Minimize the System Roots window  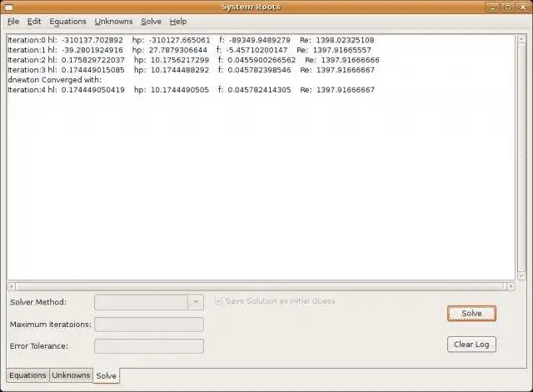[492, 7]
